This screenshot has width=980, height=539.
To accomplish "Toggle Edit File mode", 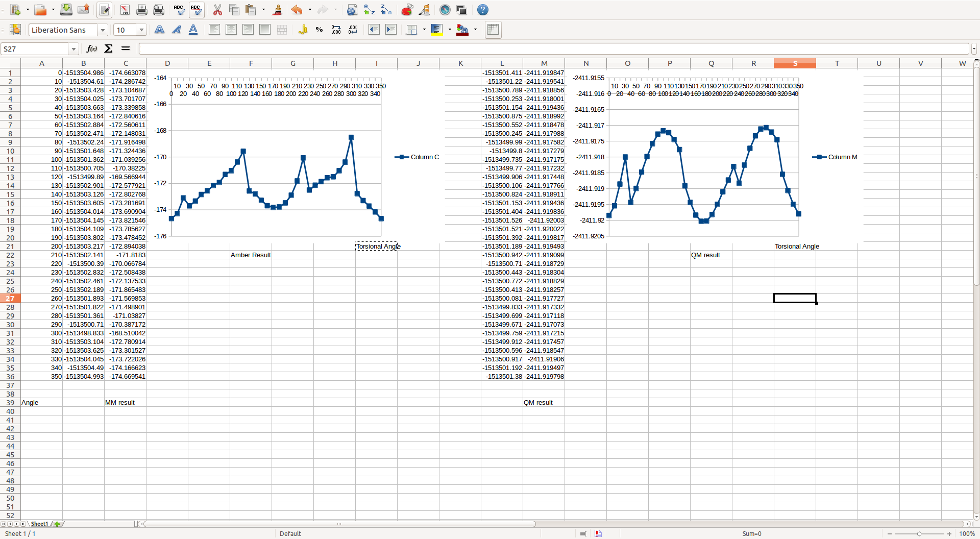I will pyautogui.click(x=105, y=10).
